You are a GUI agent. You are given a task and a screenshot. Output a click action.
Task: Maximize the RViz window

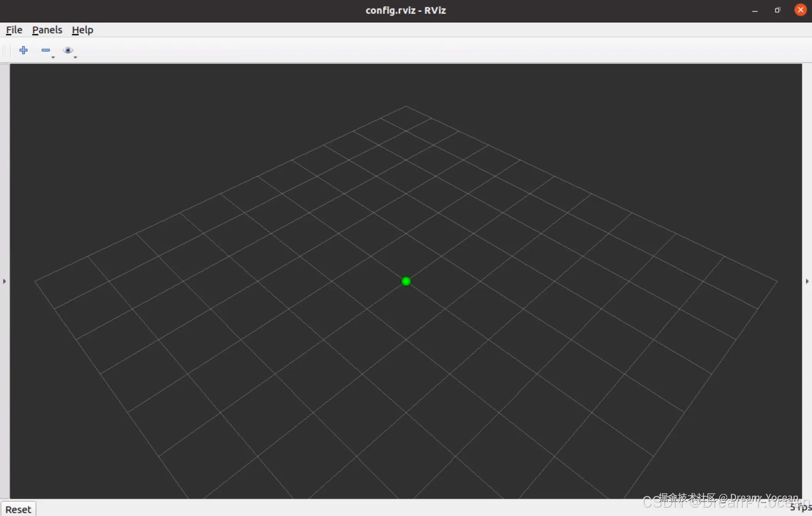pyautogui.click(x=777, y=10)
